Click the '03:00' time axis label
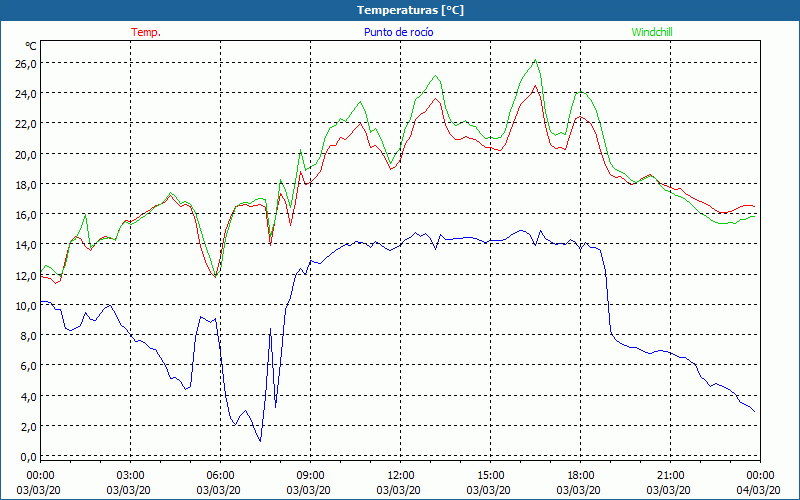This screenshot has width=800, height=500. pos(131,476)
